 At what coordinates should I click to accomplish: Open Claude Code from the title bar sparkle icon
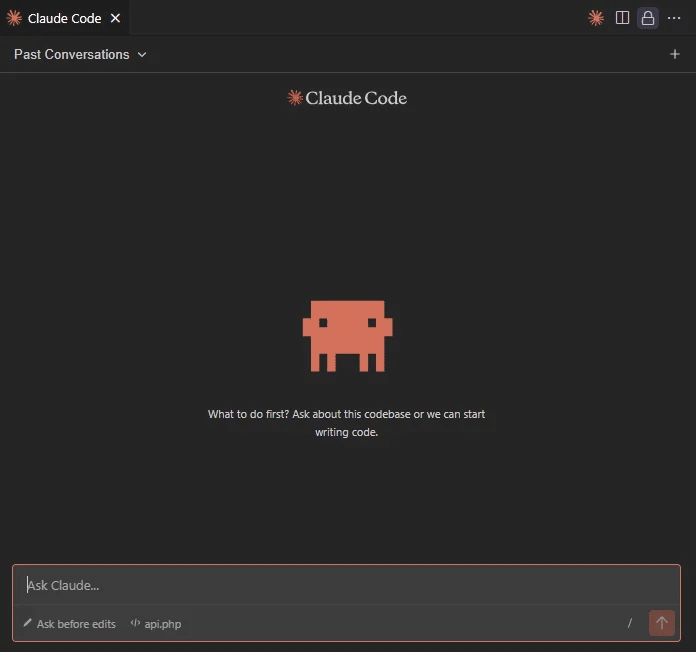pyautogui.click(x=596, y=18)
